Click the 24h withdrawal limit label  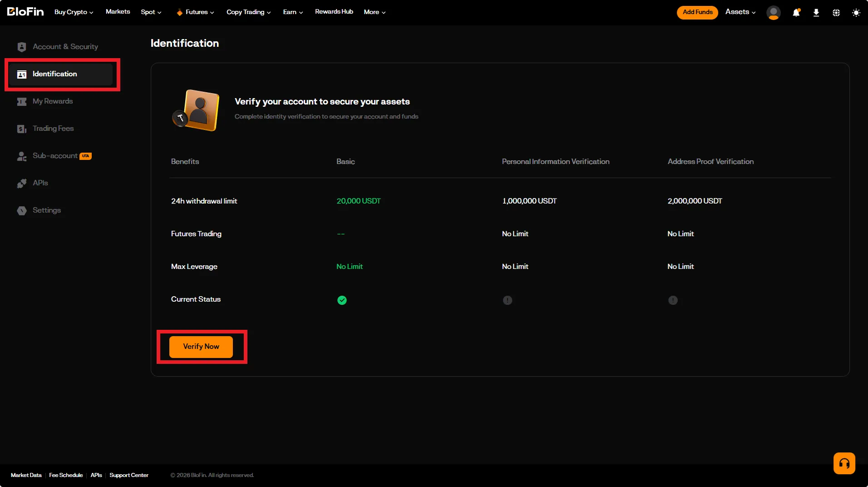click(x=204, y=201)
